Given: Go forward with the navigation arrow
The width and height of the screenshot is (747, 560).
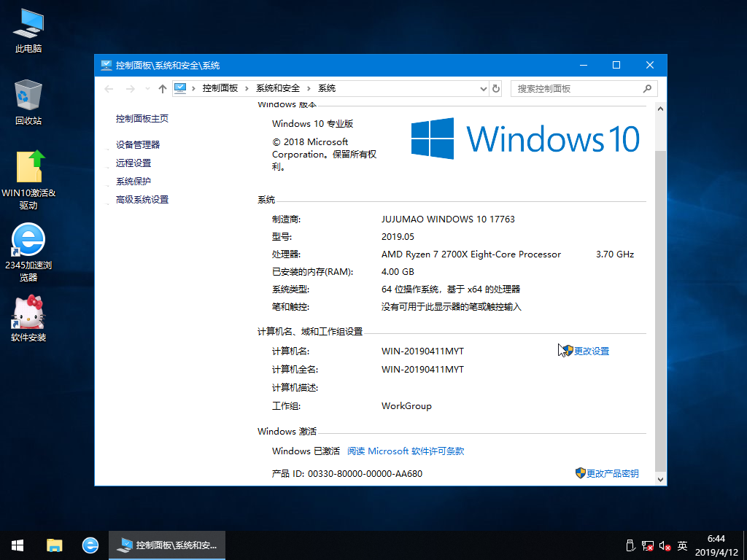Looking at the screenshot, I should (x=130, y=88).
